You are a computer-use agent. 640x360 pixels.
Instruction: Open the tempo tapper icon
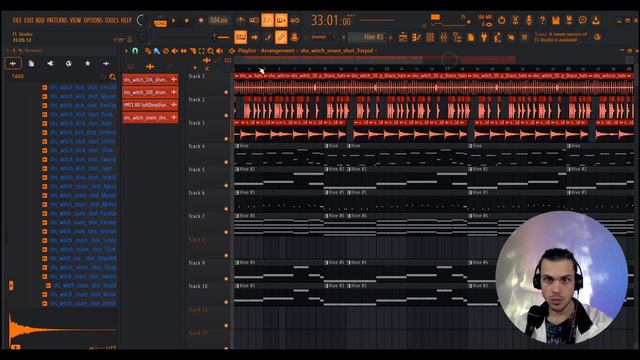[498, 38]
